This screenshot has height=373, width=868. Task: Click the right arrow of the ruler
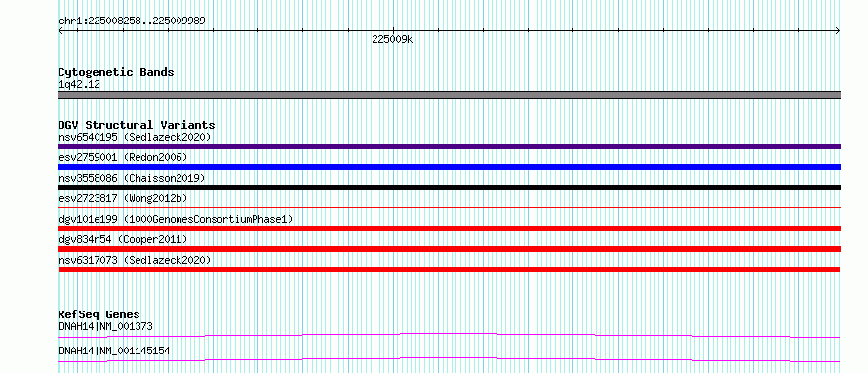(x=838, y=31)
